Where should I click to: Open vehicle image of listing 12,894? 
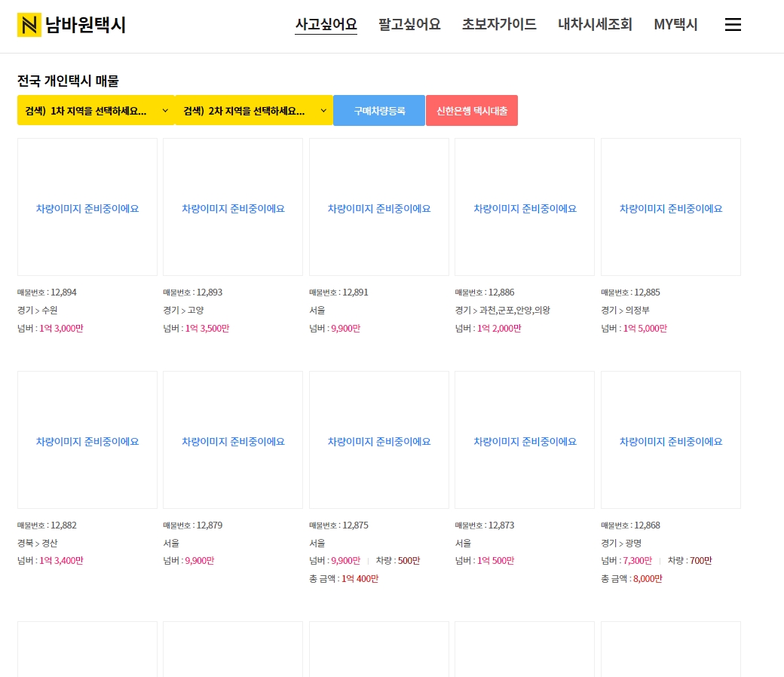click(87, 207)
